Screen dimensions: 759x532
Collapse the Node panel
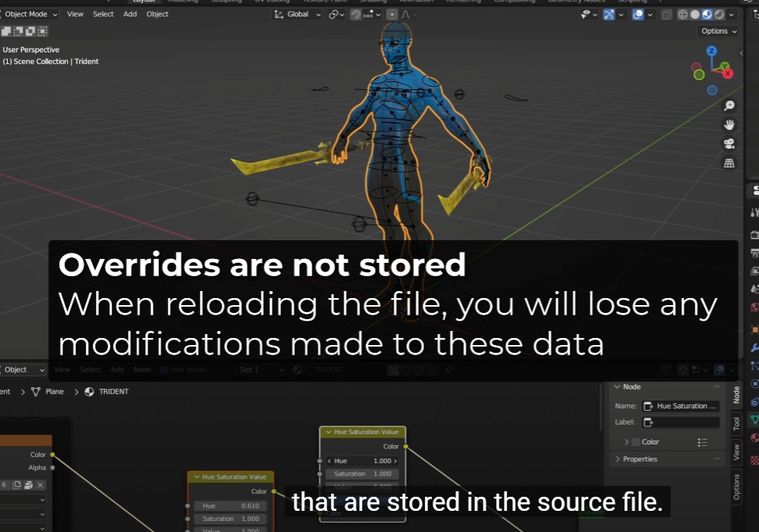pyautogui.click(x=617, y=386)
